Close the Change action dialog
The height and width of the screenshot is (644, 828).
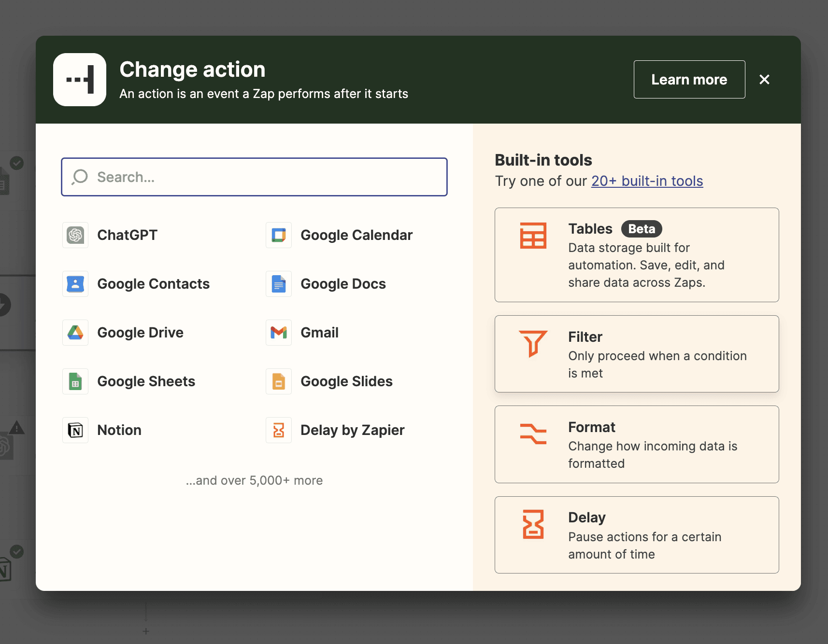764,80
